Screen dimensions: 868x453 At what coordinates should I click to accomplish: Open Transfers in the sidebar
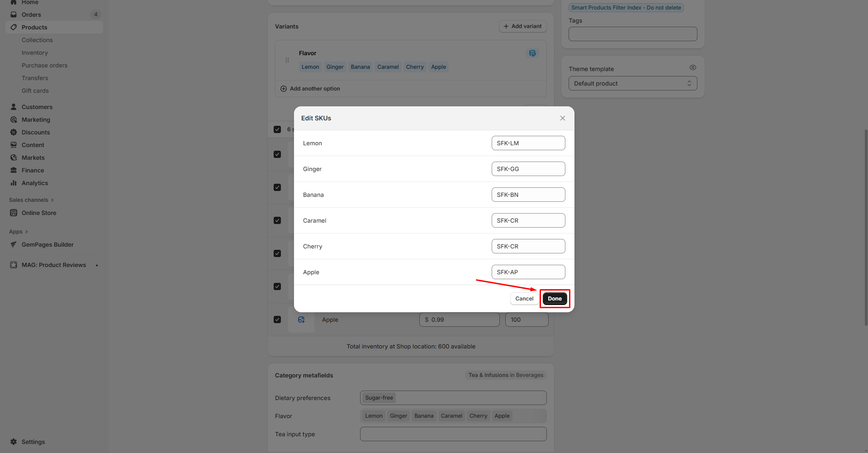click(35, 78)
